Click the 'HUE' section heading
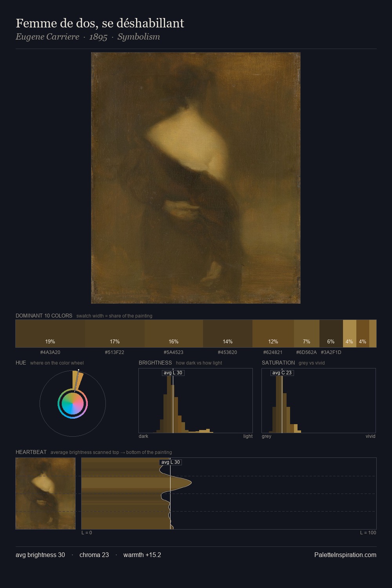 click(21, 363)
